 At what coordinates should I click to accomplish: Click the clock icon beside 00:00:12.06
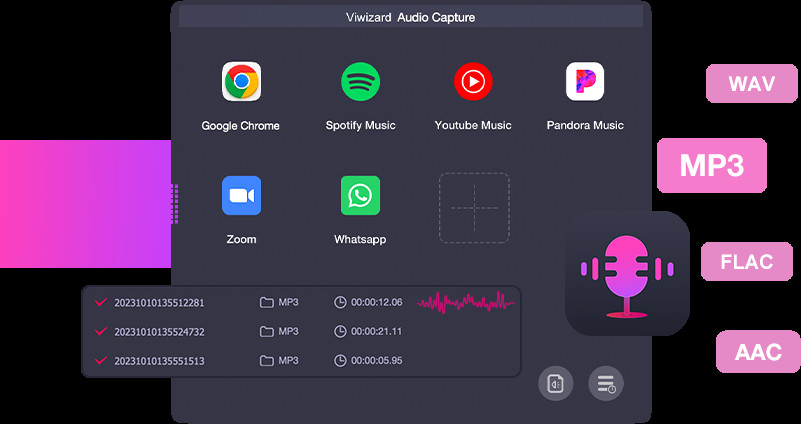(340, 302)
